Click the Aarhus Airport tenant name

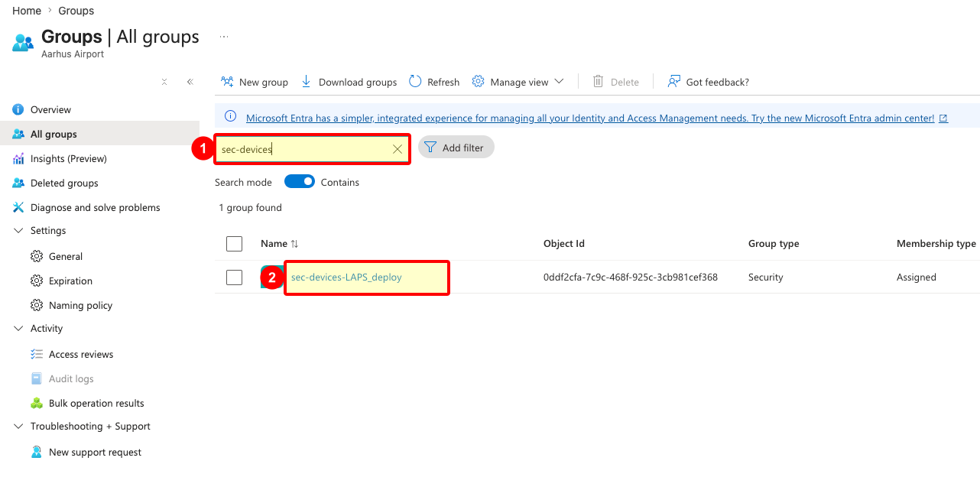(73, 54)
